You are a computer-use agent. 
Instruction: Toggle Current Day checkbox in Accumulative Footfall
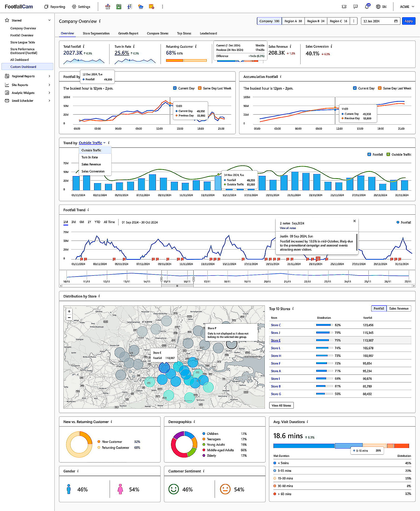pos(355,88)
